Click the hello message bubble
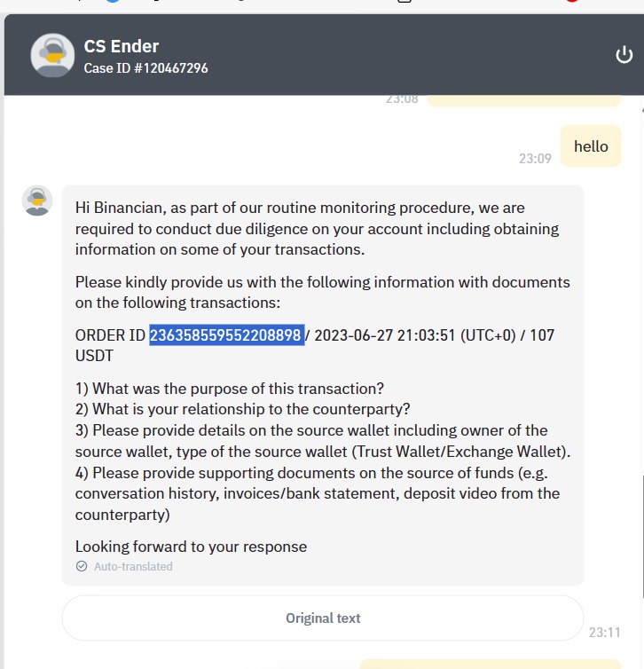 pyautogui.click(x=590, y=146)
